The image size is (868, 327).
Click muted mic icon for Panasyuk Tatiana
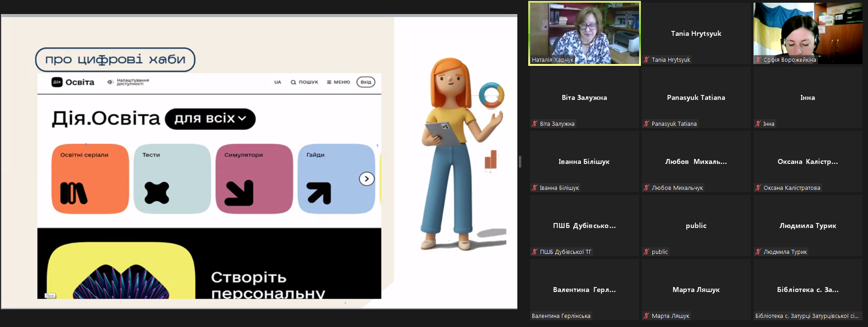click(646, 124)
